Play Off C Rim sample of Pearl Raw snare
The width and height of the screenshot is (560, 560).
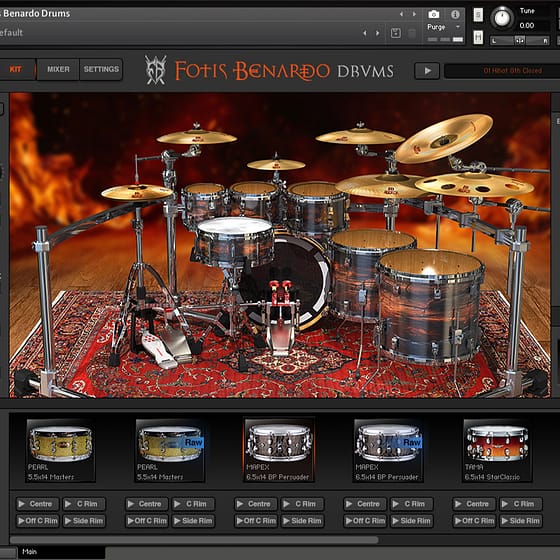146,521
